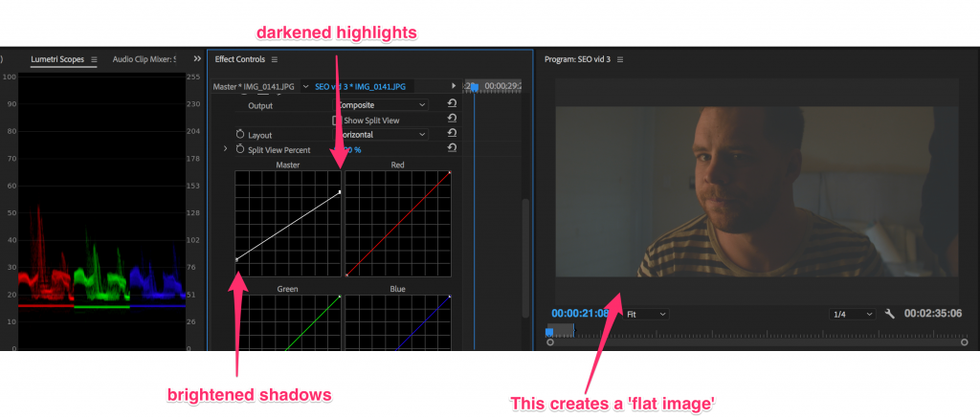Reset the Layout parameter
The height and width of the screenshot is (418, 980).
coord(452,134)
